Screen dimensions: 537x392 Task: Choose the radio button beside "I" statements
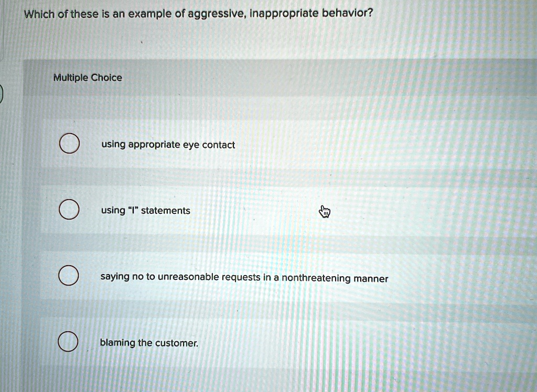pyautogui.click(x=69, y=211)
